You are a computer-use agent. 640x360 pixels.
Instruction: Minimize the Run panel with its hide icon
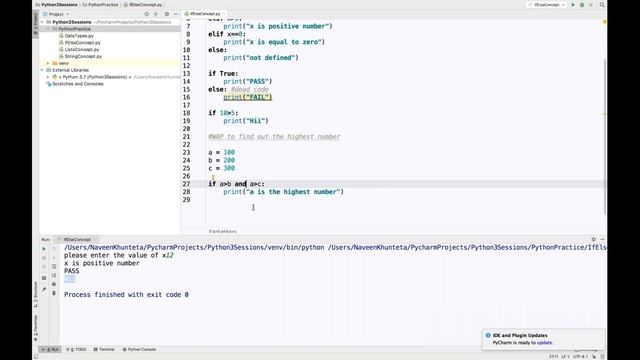pos(602,239)
